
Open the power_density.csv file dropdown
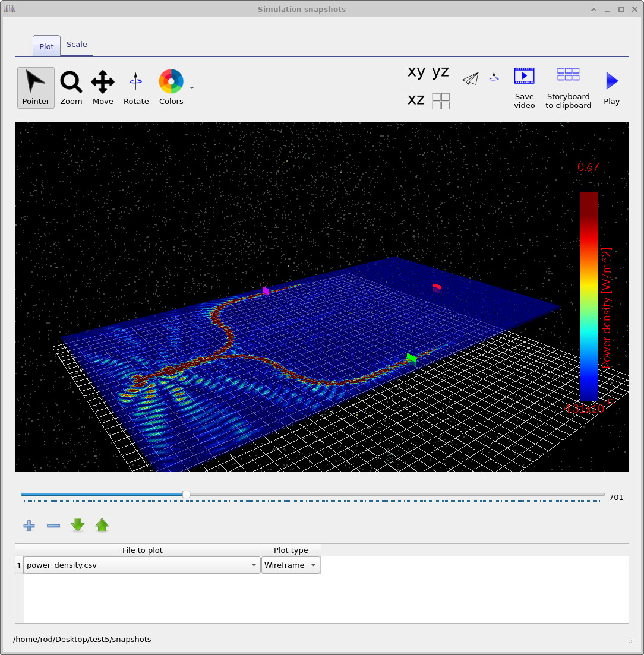[254, 565]
